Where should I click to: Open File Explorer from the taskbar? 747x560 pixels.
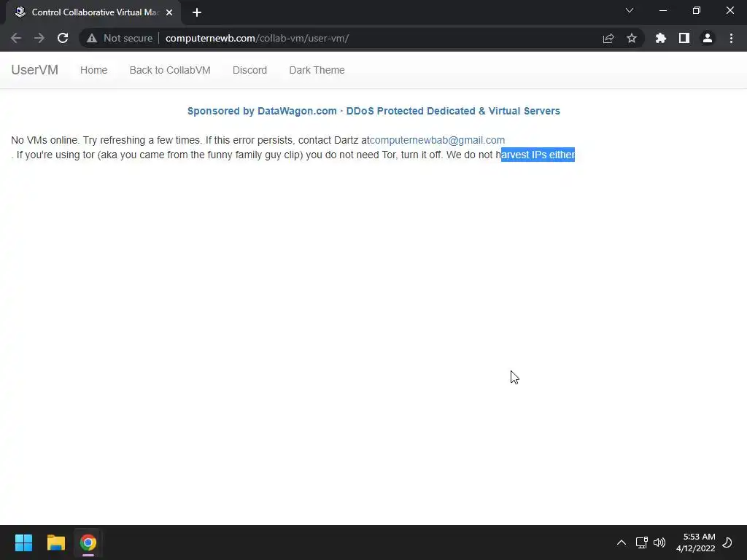tap(55, 542)
